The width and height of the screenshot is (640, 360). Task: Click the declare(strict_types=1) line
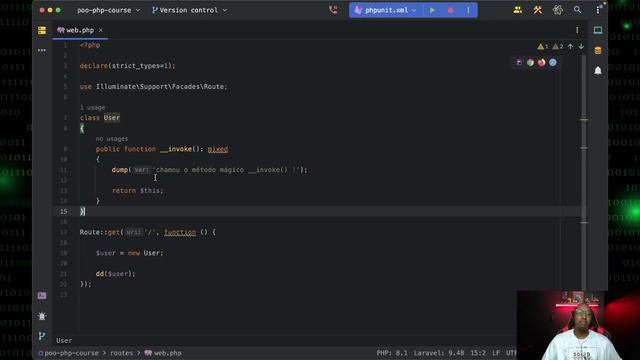127,66
